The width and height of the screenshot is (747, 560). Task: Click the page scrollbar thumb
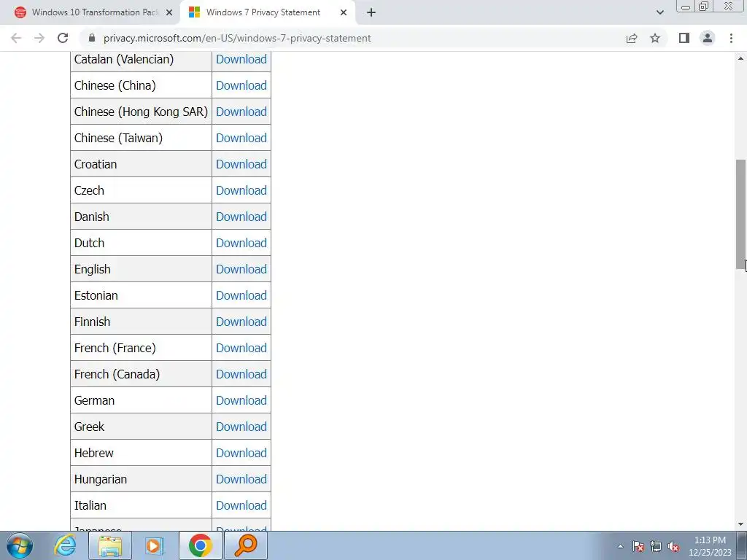pyautogui.click(x=741, y=214)
